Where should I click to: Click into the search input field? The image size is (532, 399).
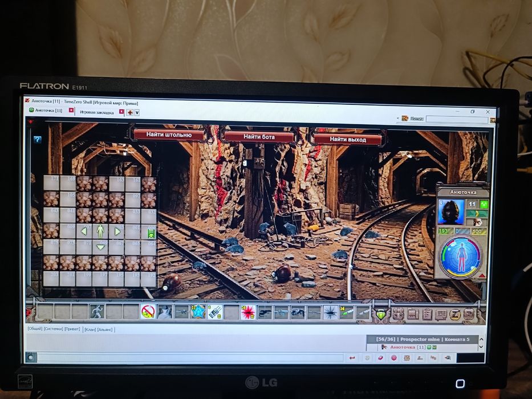(x=457, y=119)
